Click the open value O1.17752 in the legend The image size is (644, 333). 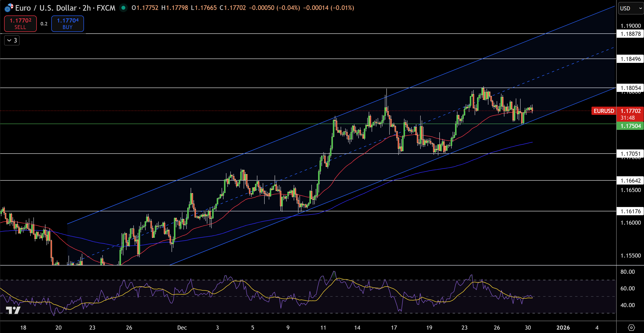tap(146, 8)
